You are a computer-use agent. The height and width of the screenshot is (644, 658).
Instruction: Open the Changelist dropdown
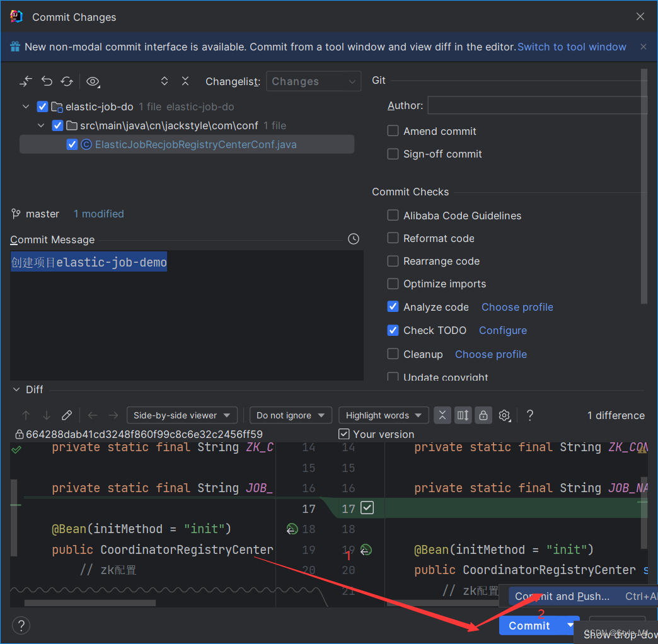313,81
